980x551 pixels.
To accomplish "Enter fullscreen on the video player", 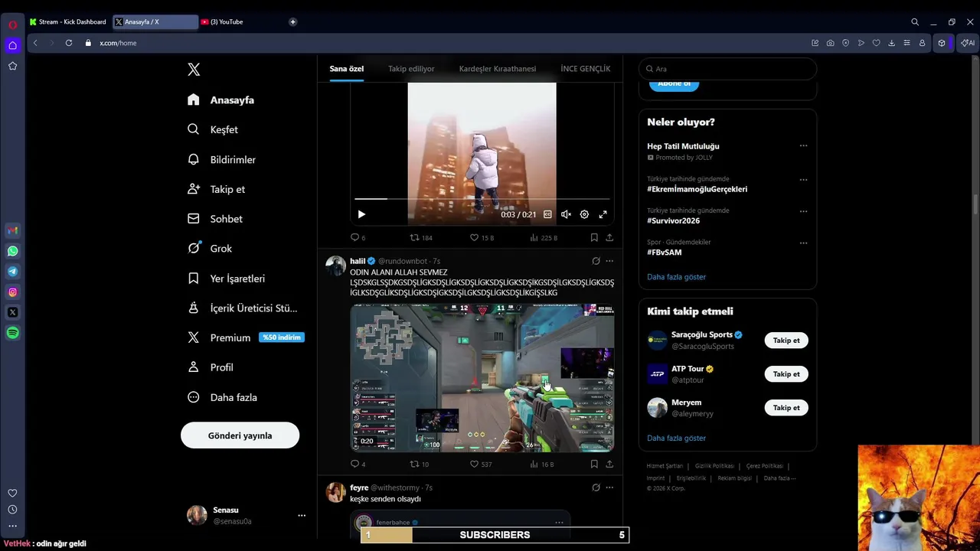I will [x=603, y=214].
